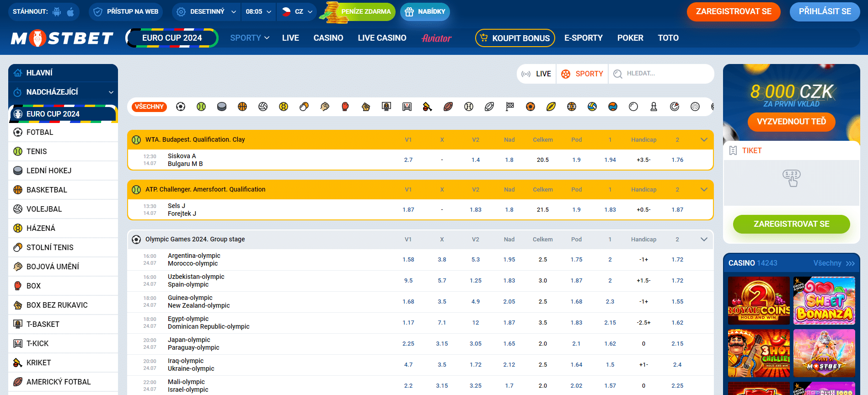
Task: Open the LIVE item in top navigation
Action: click(x=290, y=38)
